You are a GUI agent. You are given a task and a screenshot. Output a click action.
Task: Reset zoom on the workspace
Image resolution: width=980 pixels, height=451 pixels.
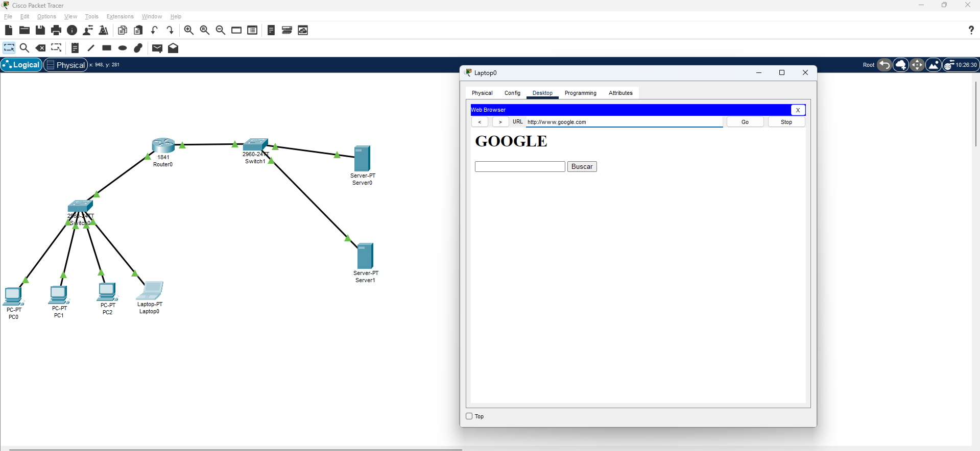tap(205, 30)
